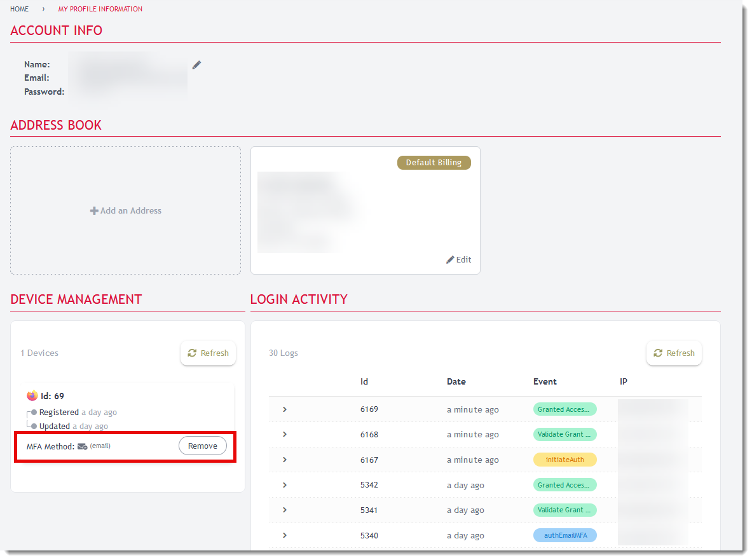The image size is (752, 560).
Task: Click the Granted Access badge for log 5342
Action: pyautogui.click(x=565, y=485)
